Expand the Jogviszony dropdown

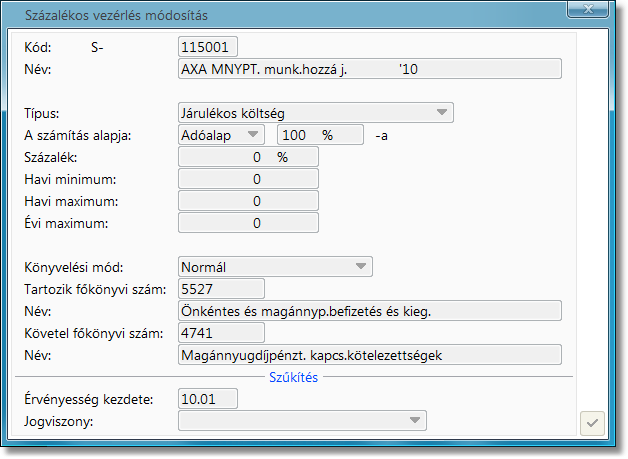pyautogui.click(x=302, y=421)
